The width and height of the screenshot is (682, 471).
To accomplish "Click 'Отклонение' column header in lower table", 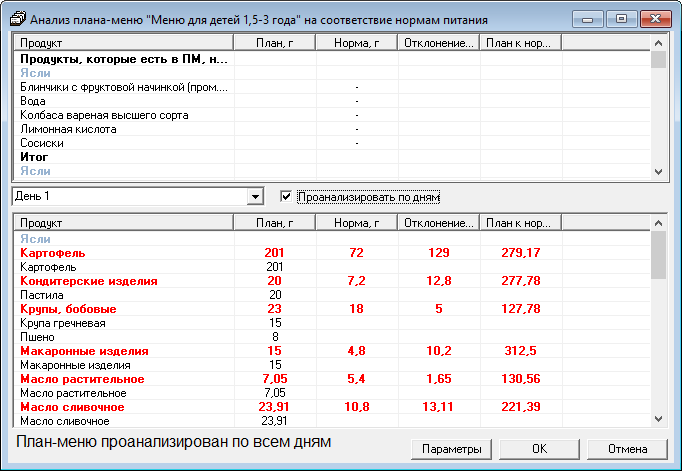I will (438, 223).
